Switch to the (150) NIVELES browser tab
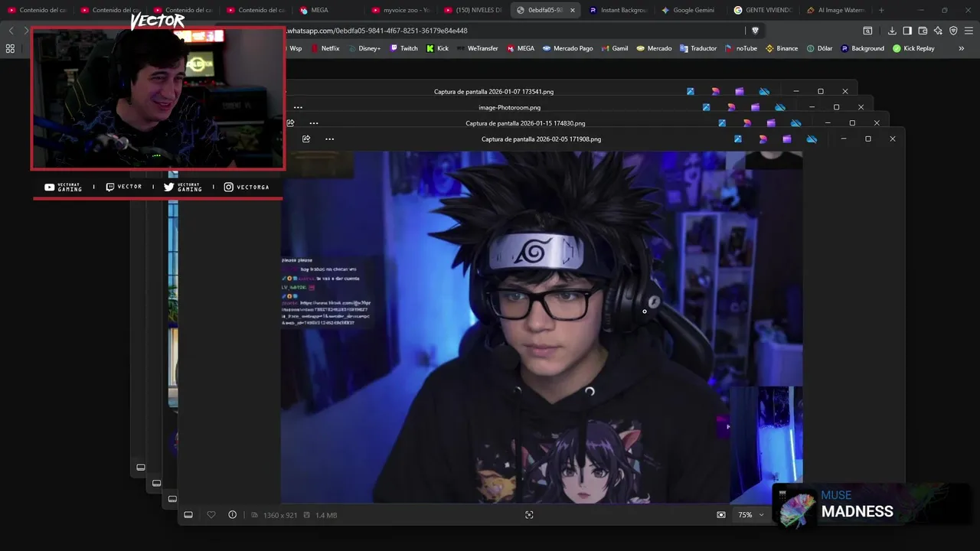Viewport: 980px width, 551px height. (473, 10)
